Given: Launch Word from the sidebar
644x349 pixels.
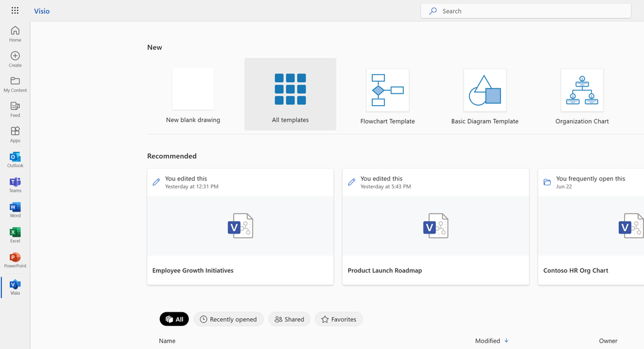Looking at the screenshot, I should [15, 210].
